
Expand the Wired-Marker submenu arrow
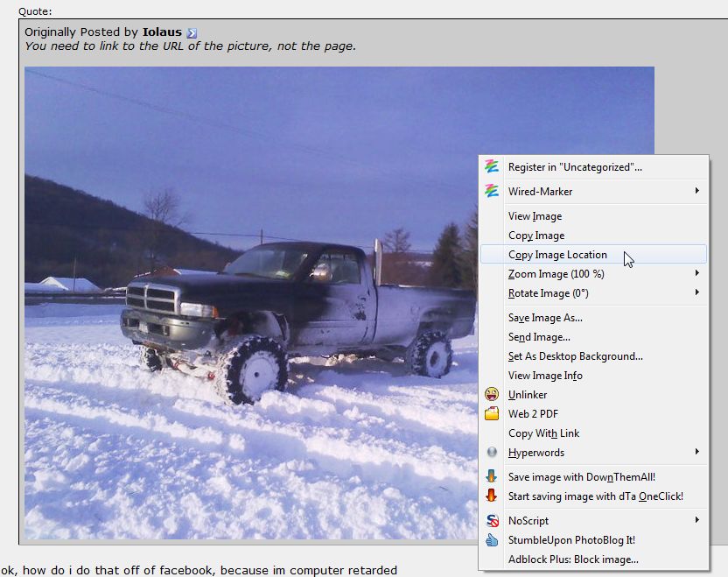coord(696,191)
